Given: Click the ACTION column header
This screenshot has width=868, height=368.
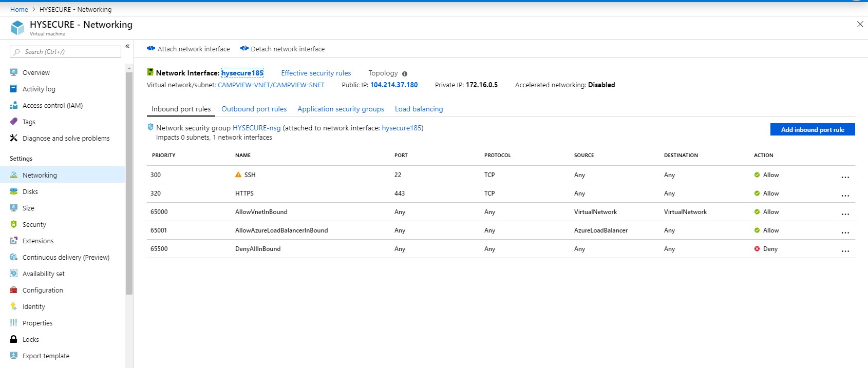Looking at the screenshot, I should [764, 155].
